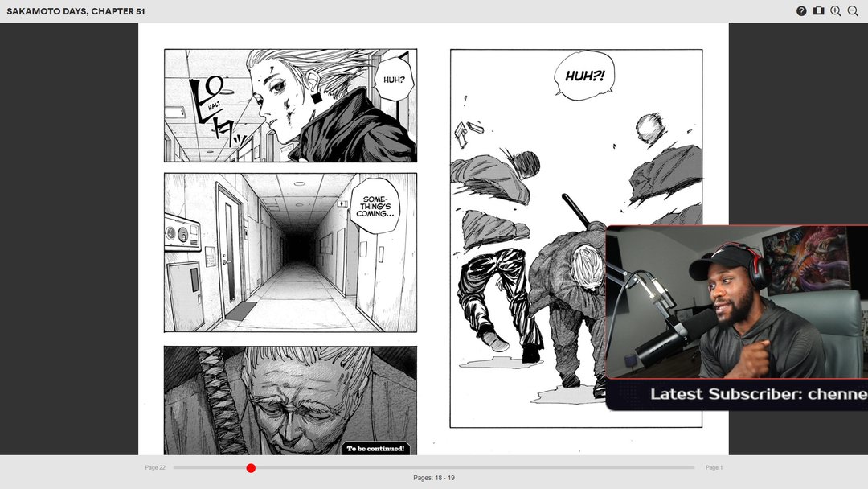Click the red page slider handle

click(251, 468)
